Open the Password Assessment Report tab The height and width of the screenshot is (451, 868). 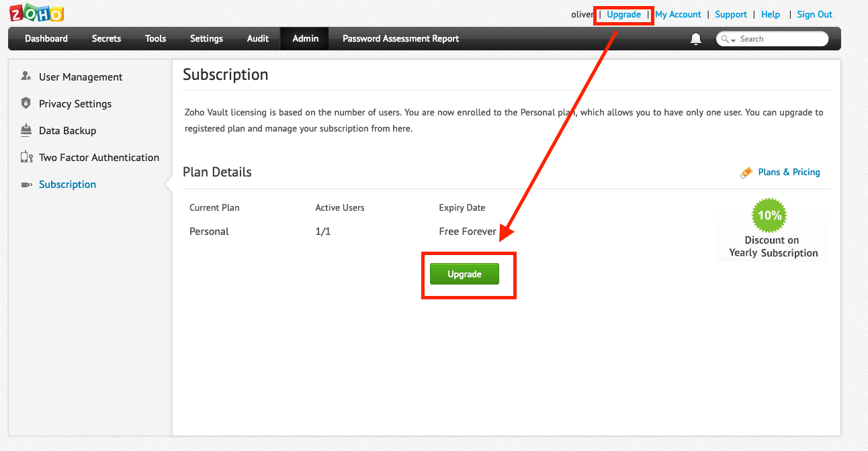click(x=400, y=38)
